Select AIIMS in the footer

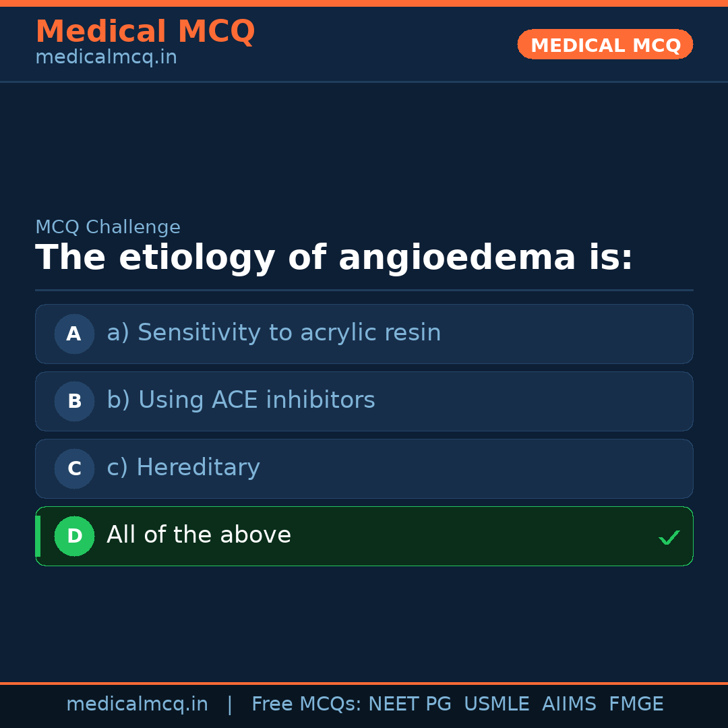click(569, 704)
